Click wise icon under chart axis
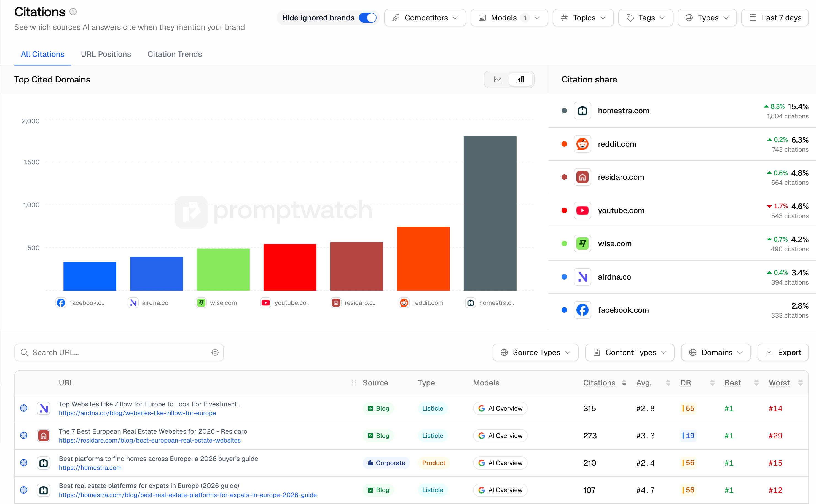The image size is (816, 504). (x=201, y=303)
